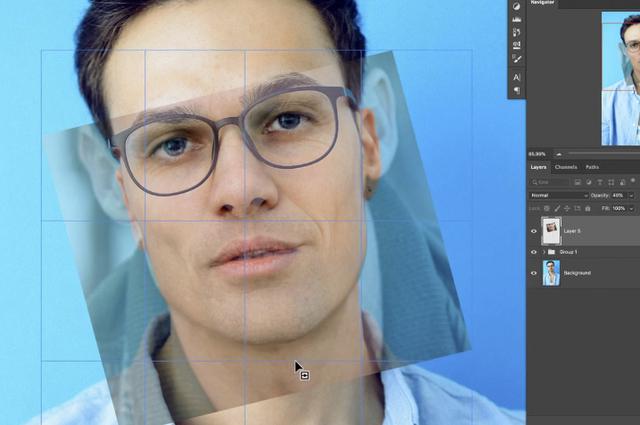Open the layer kind search dropdown
Screen dimensions: 640x425
550,182
